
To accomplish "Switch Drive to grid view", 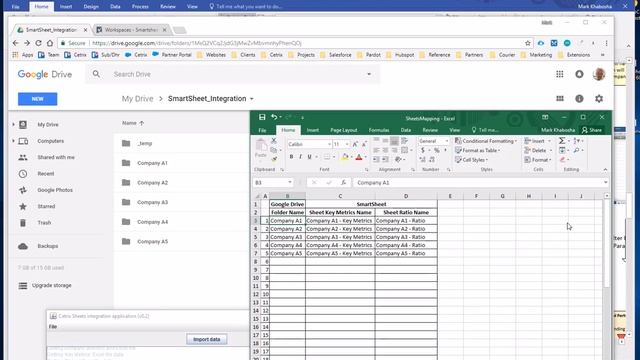I will pyautogui.click(x=560, y=99).
